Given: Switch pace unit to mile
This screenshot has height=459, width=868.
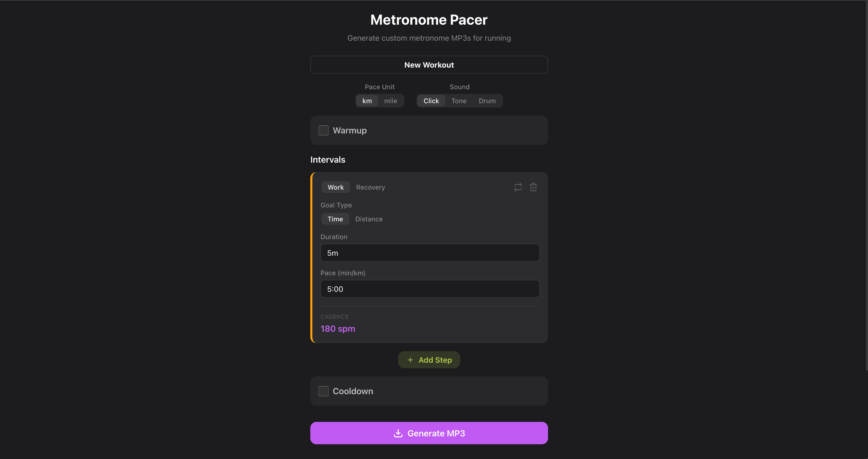Looking at the screenshot, I should 390,100.
